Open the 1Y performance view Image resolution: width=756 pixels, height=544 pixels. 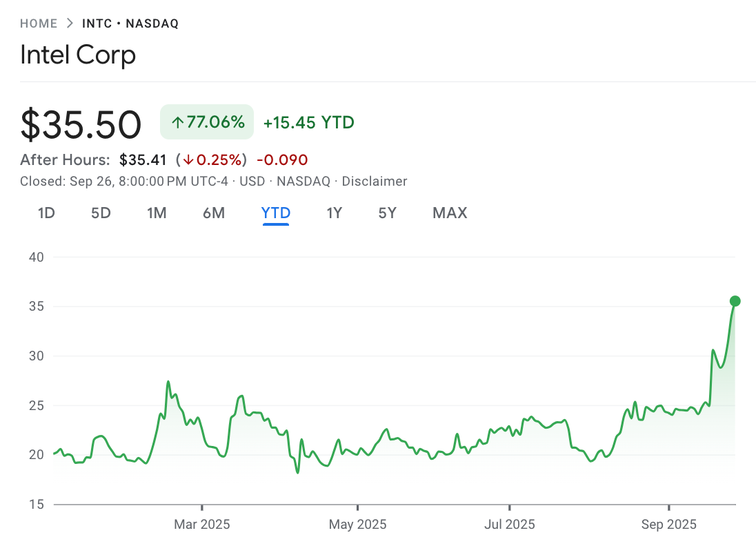[335, 213]
